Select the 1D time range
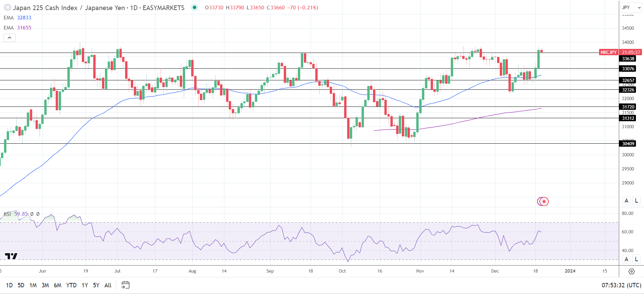Viewport: 644px width, 294px height. coord(9,285)
